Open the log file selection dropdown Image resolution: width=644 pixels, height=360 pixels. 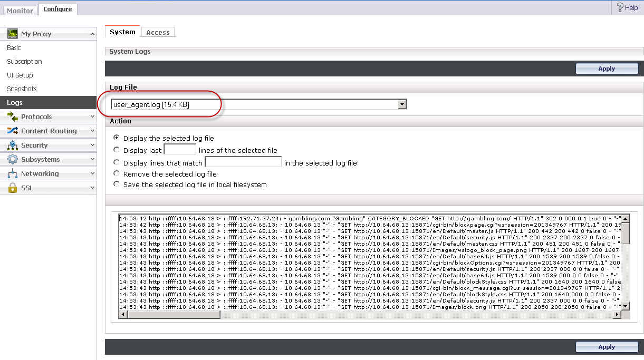coord(402,104)
